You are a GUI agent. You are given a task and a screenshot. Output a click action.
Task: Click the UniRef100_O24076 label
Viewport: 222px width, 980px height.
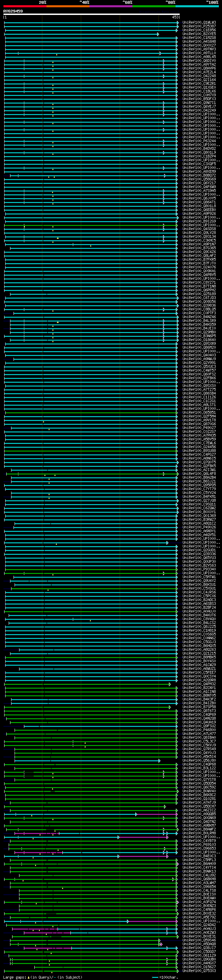point(199,267)
